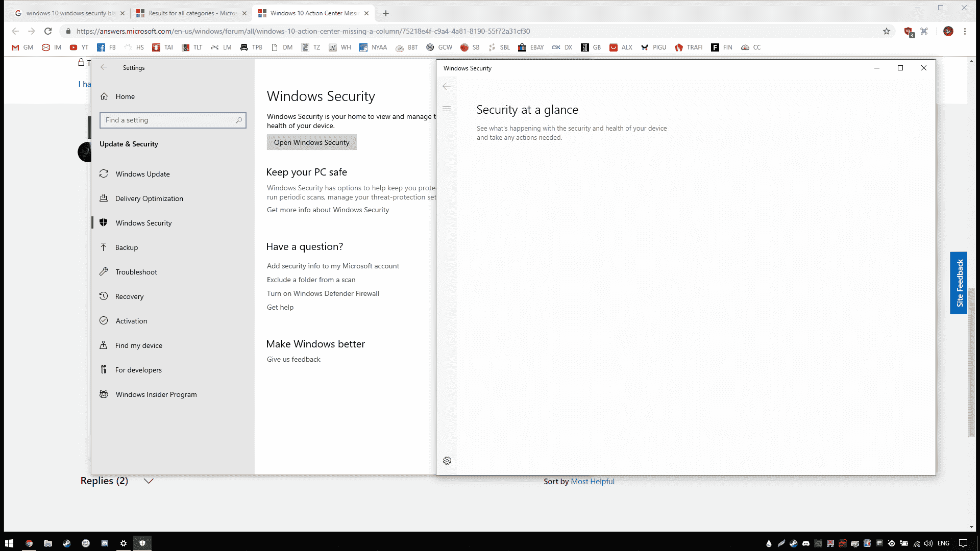
Task: Go back in Windows Security window
Action: coord(447,86)
